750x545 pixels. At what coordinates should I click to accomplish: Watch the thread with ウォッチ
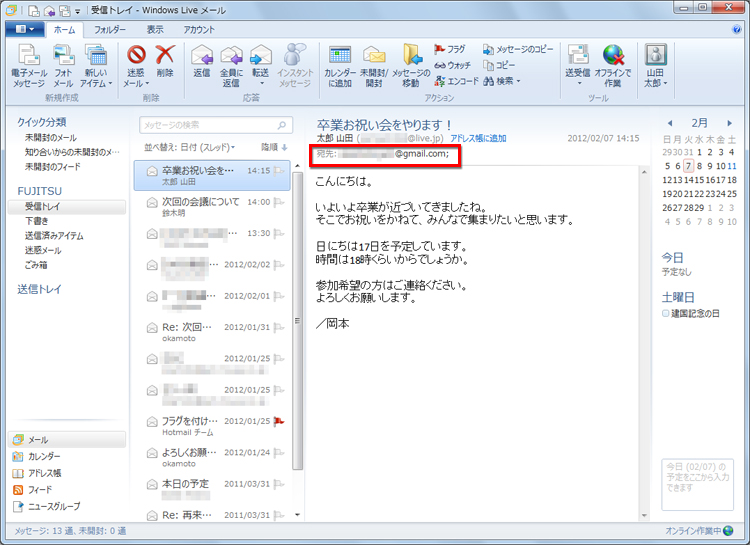[x=452, y=65]
